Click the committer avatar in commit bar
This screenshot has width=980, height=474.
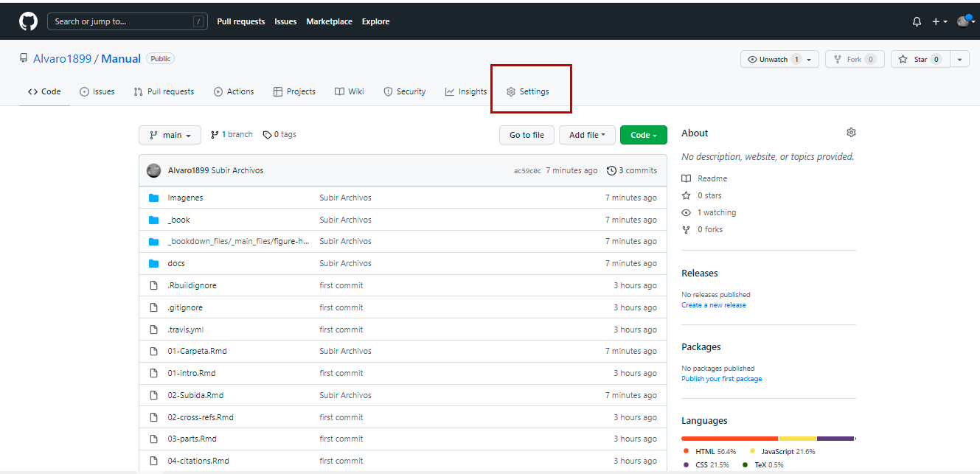(153, 170)
